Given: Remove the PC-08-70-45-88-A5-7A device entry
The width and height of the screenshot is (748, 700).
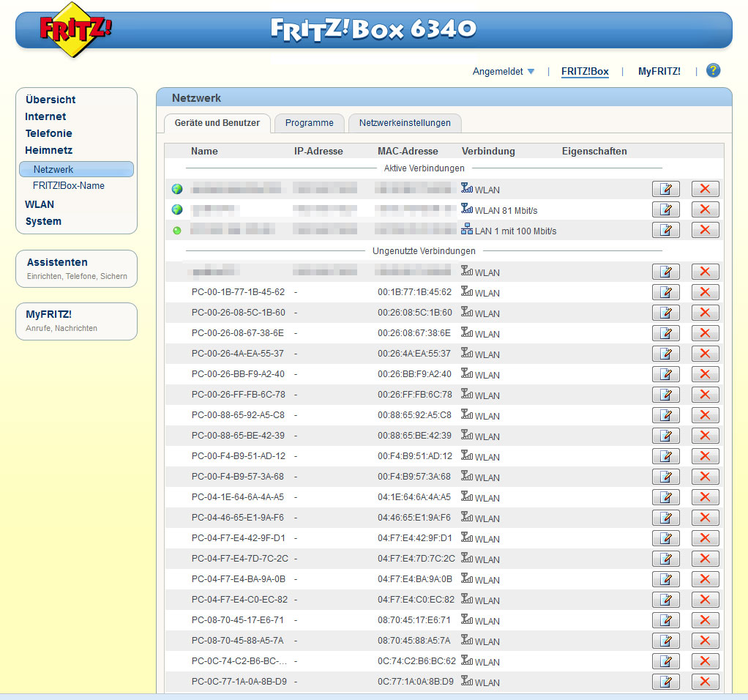Looking at the screenshot, I should (705, 641).
